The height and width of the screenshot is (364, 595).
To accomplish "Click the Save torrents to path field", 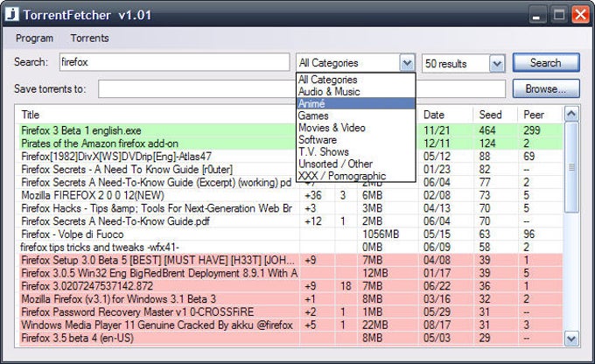I will (302, 89).
